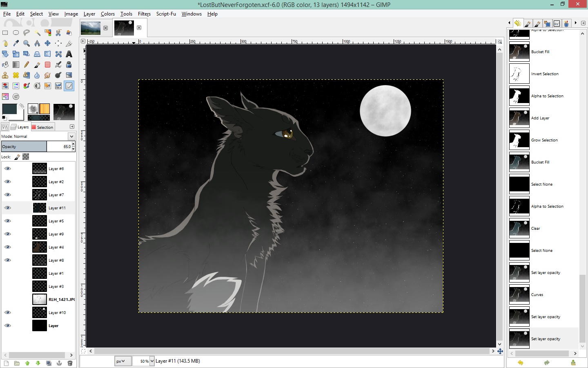Click the raise layer green up arrow

point(27,363)
